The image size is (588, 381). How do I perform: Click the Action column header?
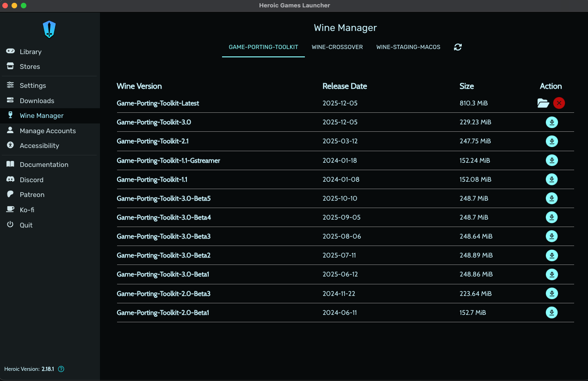point(551,86)
